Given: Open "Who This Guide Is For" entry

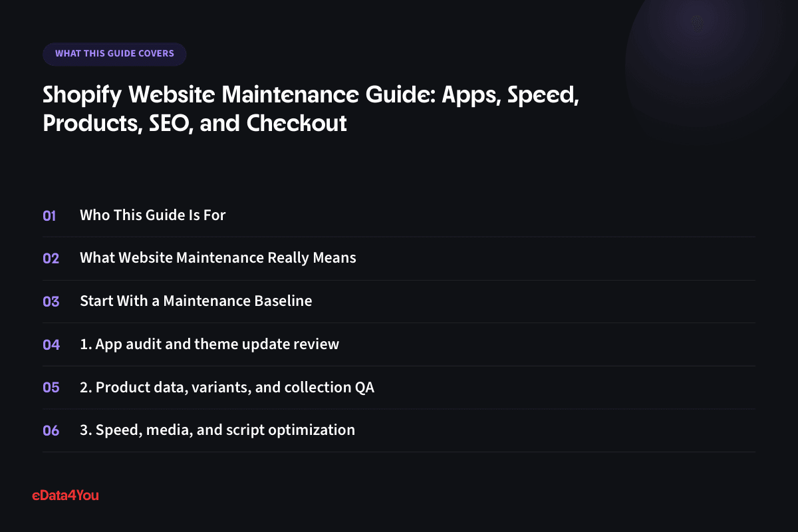Looking at the screenshot, I should (x=153, y=215).
